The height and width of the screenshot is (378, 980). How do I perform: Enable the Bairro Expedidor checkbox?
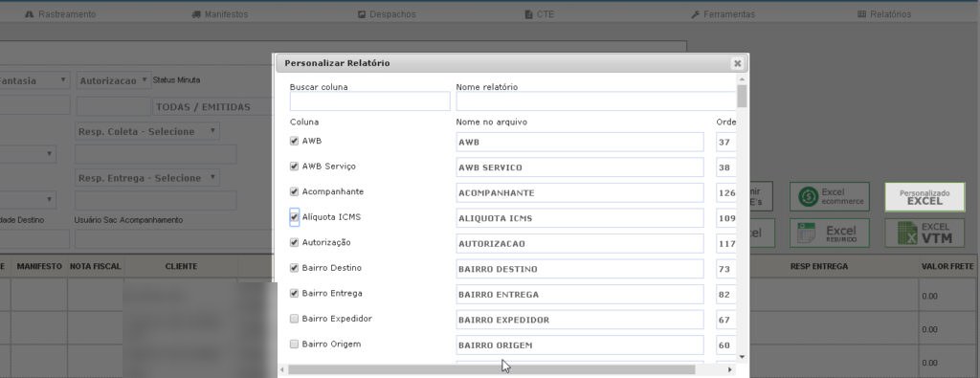(x=294, y=319)
